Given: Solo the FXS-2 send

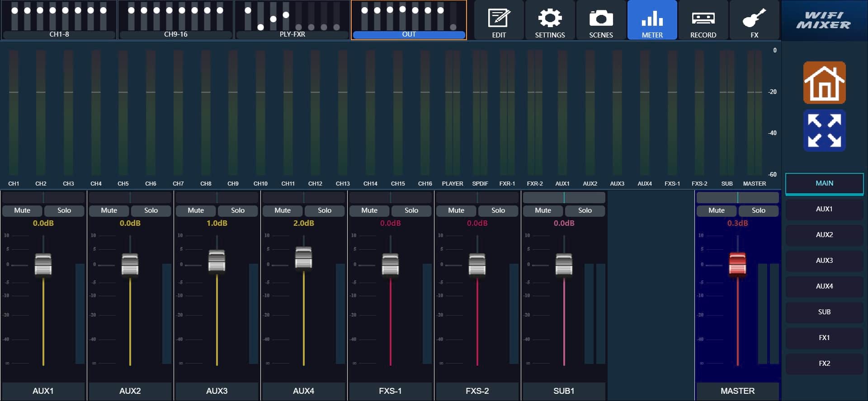Looking at the screenshot, I should pyautogui.click(x=498, y=210).
